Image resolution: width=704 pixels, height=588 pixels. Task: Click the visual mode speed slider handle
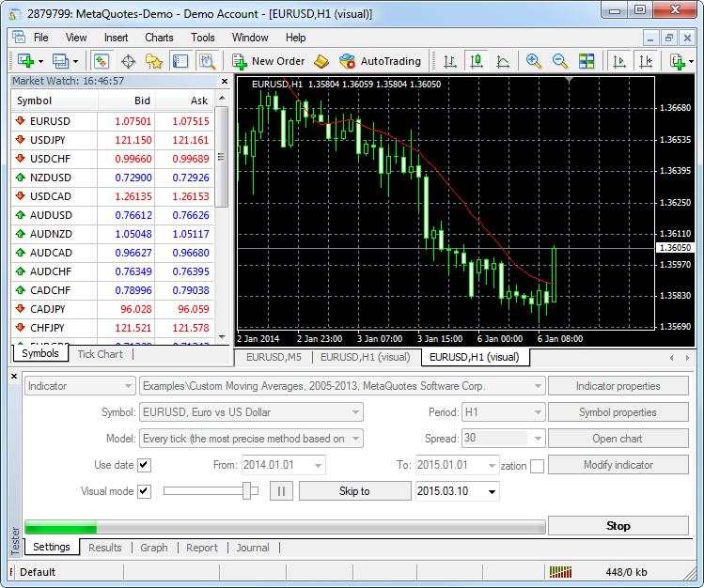(x=246, y=490)
